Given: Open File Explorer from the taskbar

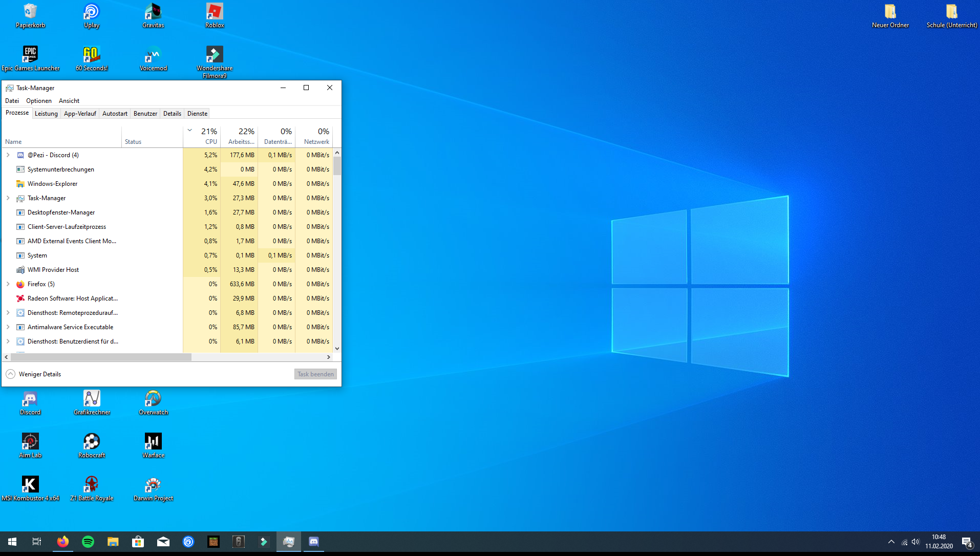Looking at the screenshot, I should pos(113,542).
